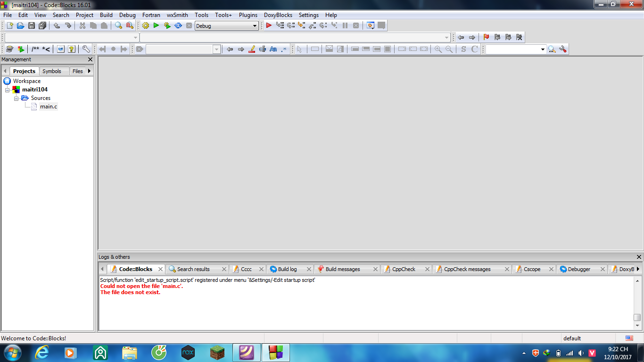Enable match case Aa search option
Image resolution: width=644 pixels, height=362 pixels.
pos(273,49)
